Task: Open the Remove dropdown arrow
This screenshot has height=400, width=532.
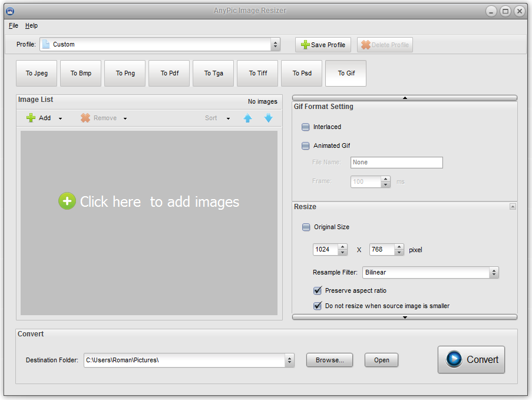Action: (125, 118)
